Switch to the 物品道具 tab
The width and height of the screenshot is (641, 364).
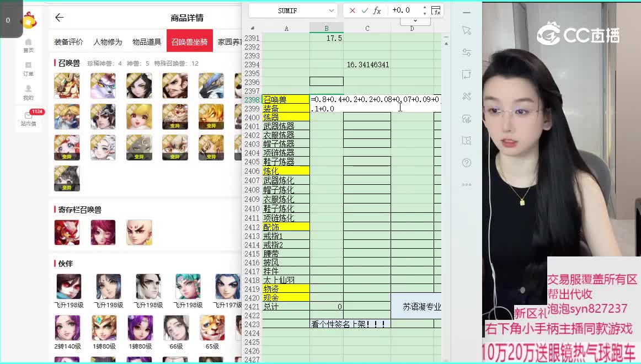coord(147,42)
